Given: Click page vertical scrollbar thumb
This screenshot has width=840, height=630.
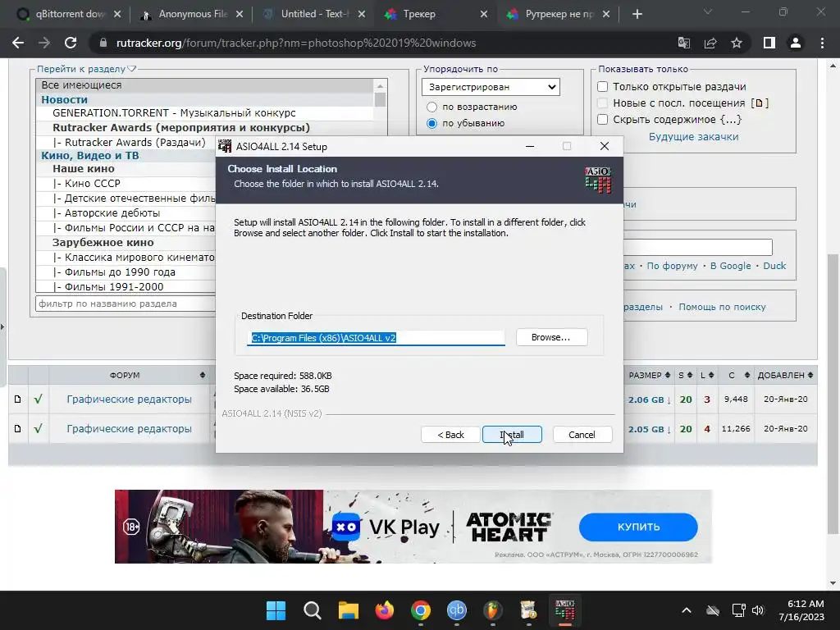Looking at the screenshot, I should click(x=833, y=392).
